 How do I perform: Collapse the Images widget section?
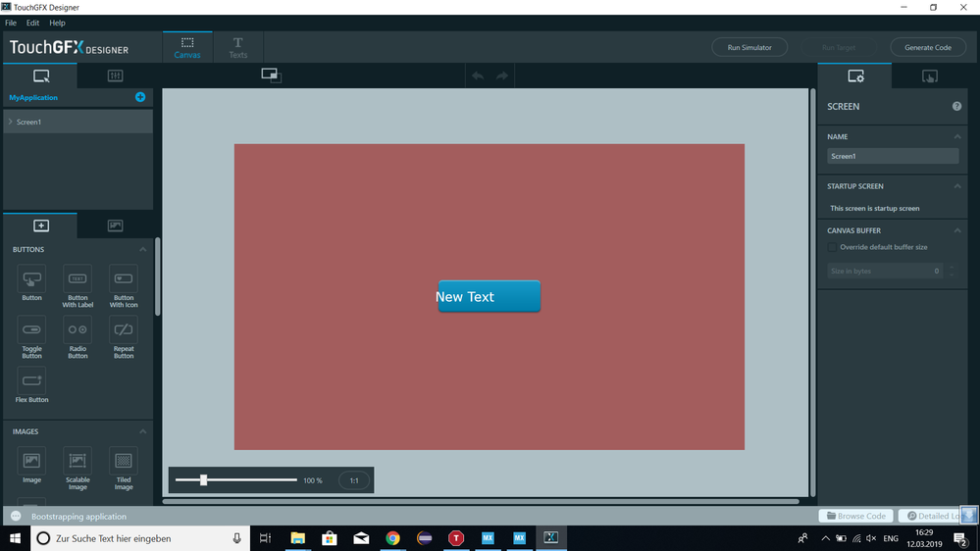142,431
